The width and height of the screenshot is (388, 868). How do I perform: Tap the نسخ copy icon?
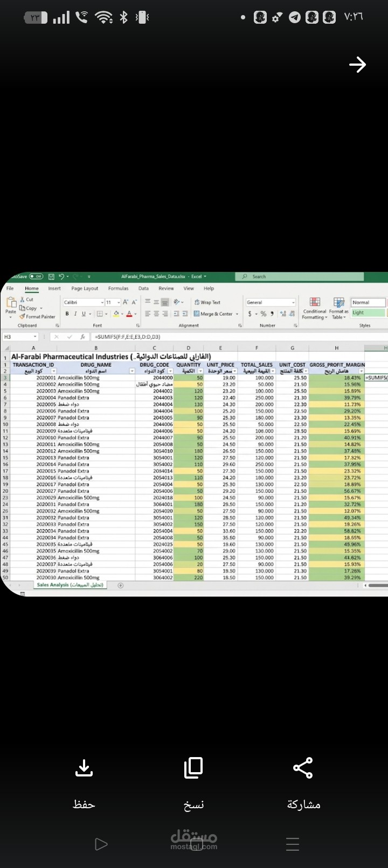click(x=193, y=768)
